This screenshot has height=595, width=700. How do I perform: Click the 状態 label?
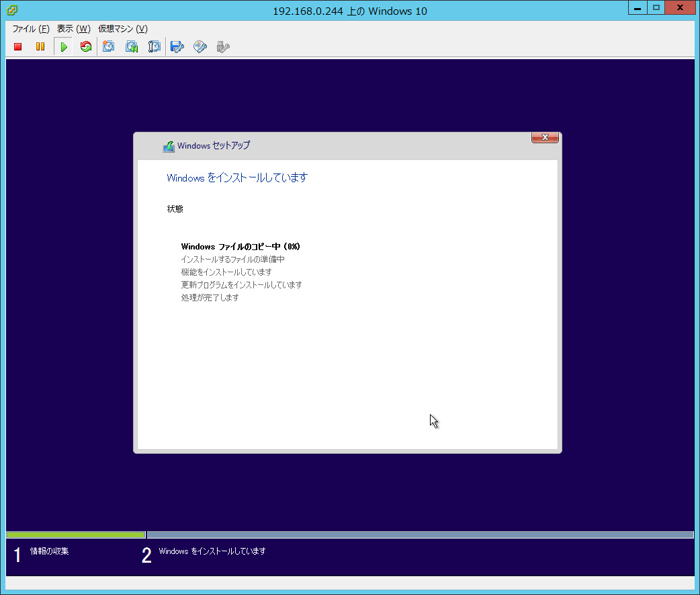tap(175, 208)
